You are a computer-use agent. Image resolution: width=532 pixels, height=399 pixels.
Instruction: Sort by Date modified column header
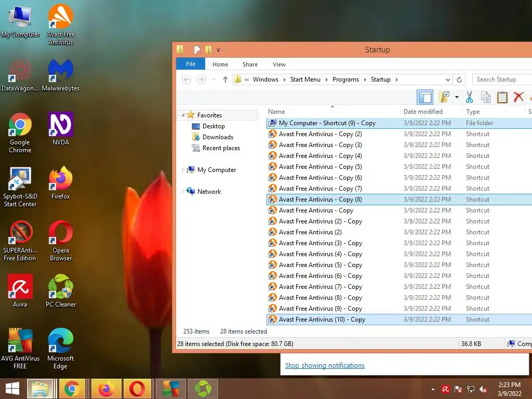point(431,111)
